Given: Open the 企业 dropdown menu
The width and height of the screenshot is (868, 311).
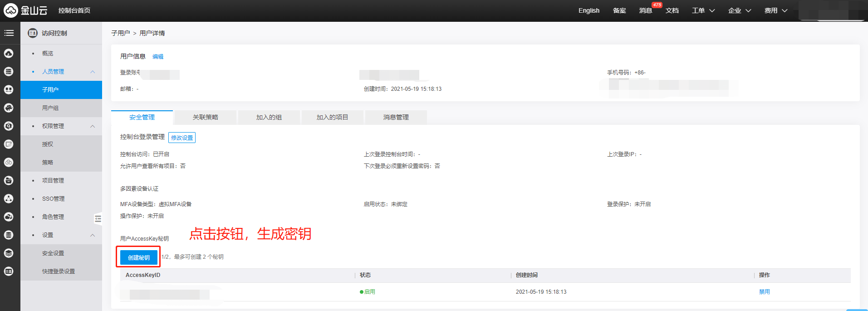Looking at the screenshot, I should pyautogui.click(x=740, y=10).
